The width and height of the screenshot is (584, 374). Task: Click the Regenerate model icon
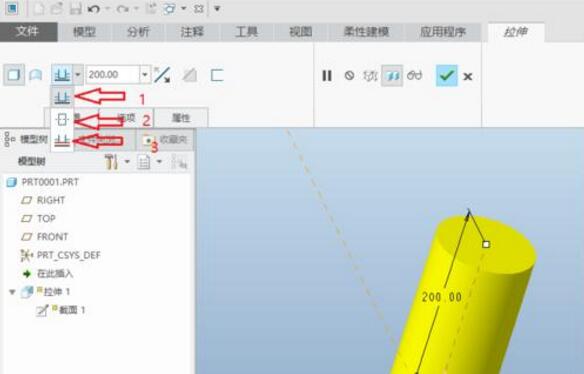point(150,8)
